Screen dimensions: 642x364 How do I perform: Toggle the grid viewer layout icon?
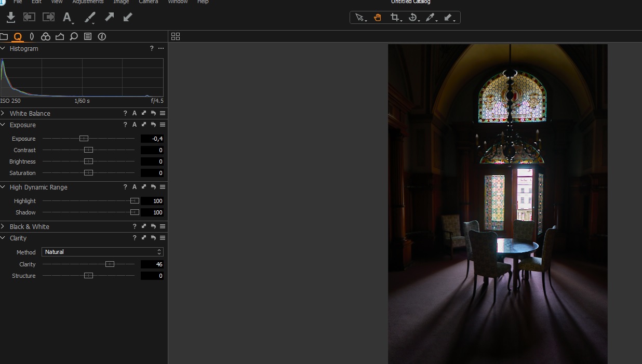tap(176, 36)
